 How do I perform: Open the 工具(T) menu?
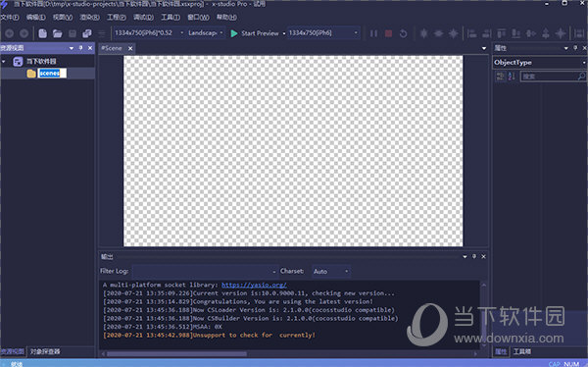coord(171,18)
